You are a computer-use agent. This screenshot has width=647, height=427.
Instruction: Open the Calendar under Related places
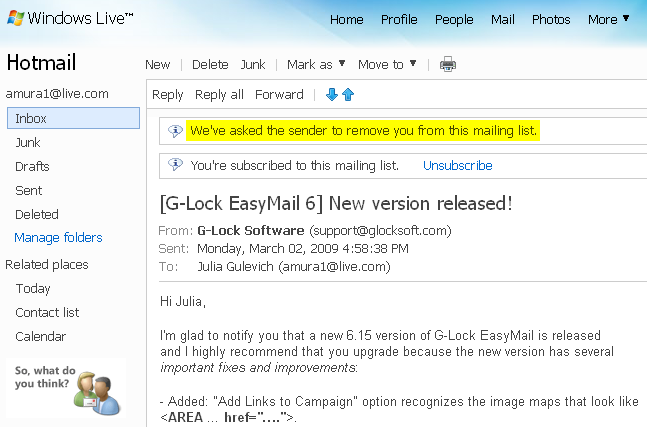click(x=40, y=336)
